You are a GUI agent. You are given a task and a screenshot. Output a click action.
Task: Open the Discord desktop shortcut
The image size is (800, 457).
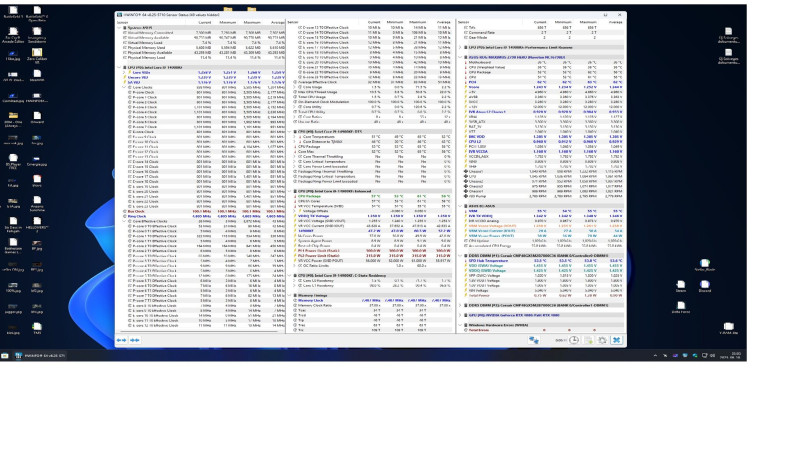(x=705, y=286)
